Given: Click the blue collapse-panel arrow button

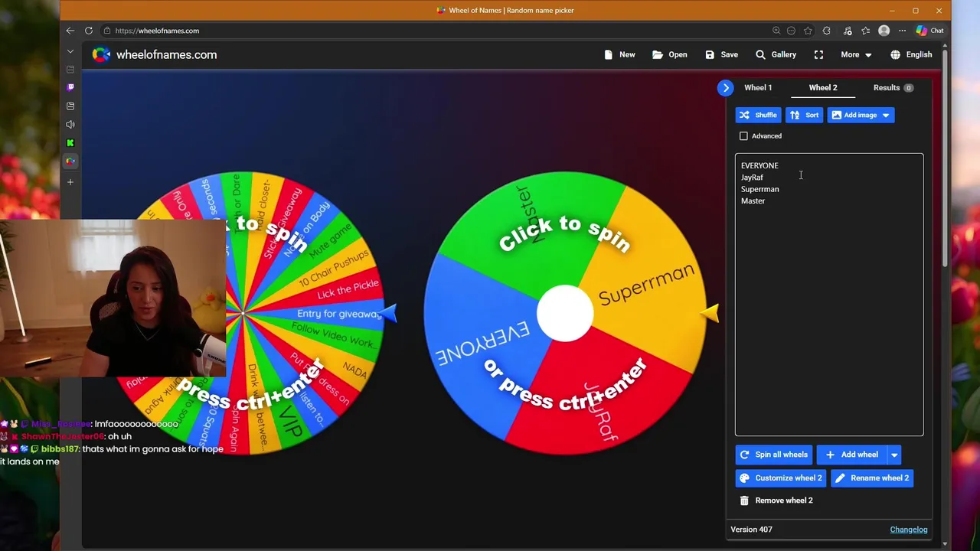Looking at the screenshot, I should click(x=726, y=88).
